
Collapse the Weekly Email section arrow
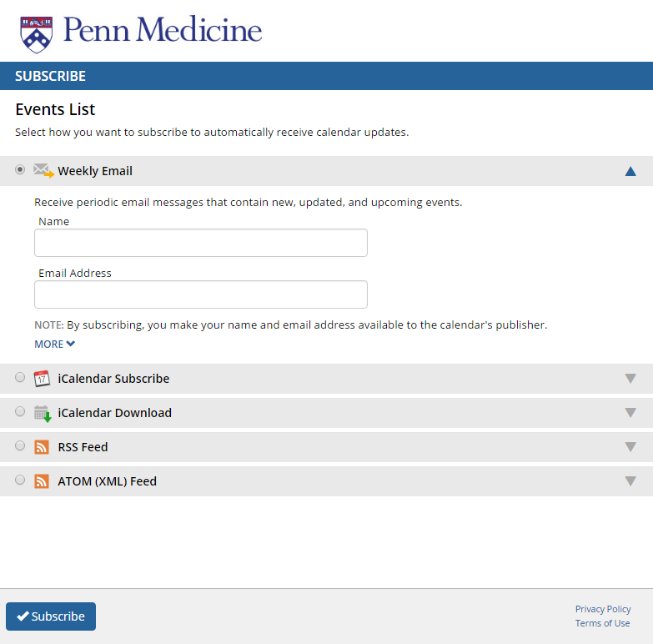pyautogui.click(x=630, y=171)
